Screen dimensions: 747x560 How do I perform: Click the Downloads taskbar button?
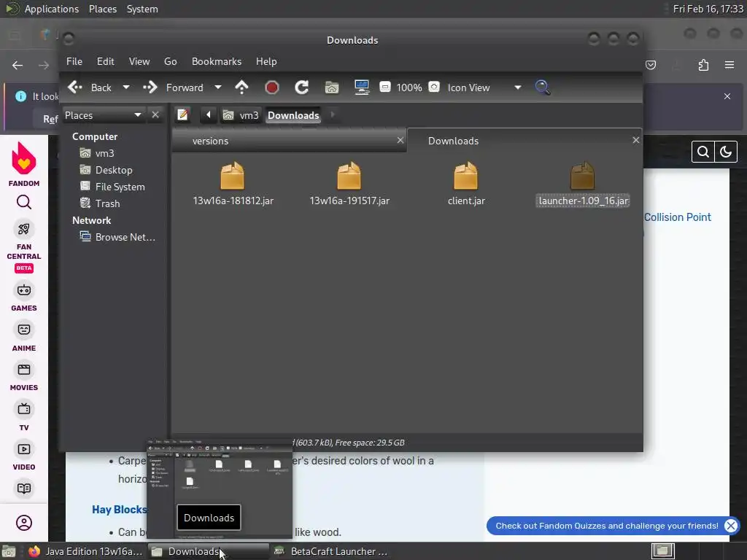click(208, 551)
